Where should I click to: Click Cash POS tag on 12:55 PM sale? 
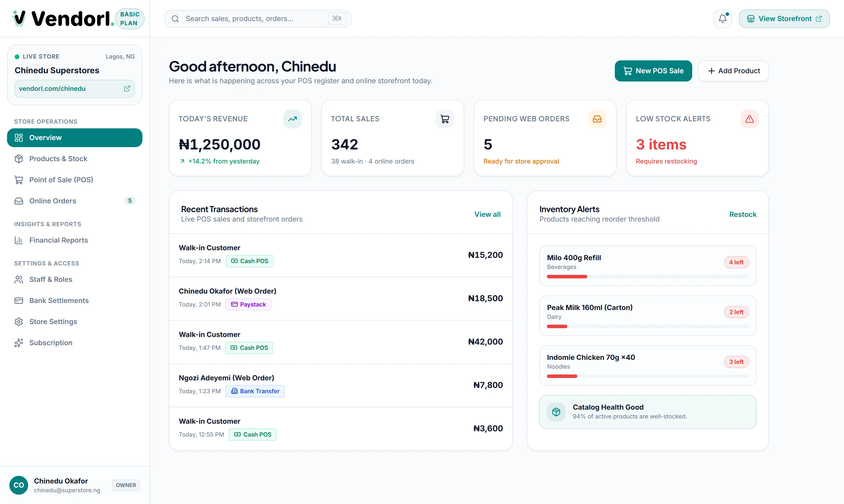click(x=252, y=435)
